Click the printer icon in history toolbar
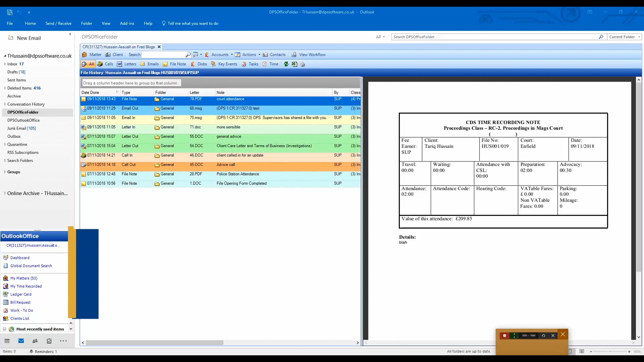This screenshot has width=644, height=362. point(303,64)
